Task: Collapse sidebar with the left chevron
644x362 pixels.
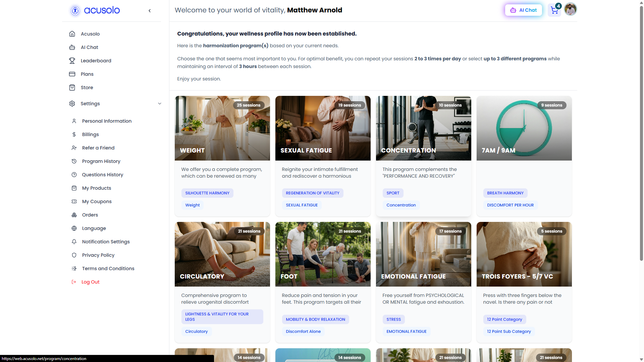Action: (x=150, y=11)
